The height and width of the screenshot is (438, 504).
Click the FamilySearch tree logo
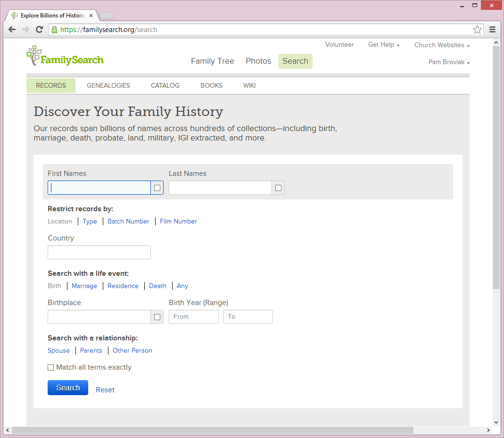(x=65, y=55)
